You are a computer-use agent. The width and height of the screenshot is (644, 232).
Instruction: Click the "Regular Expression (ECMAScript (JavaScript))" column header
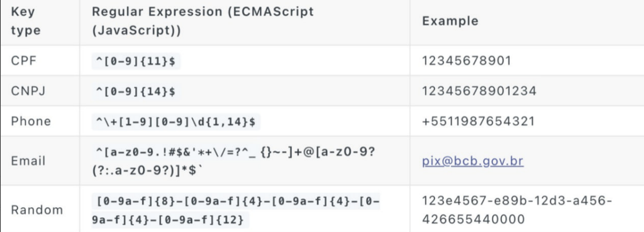coord(202,21)
